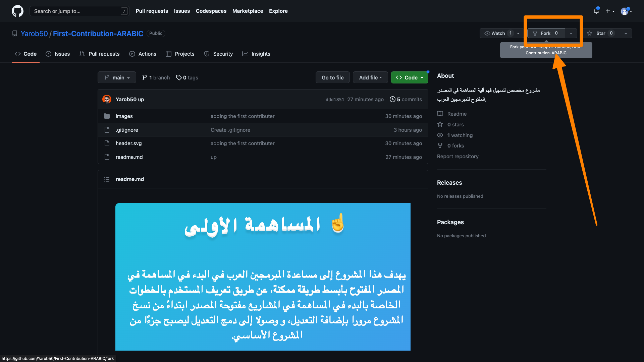
Task: Open the notifications bell
Action: tap(596, 11)
